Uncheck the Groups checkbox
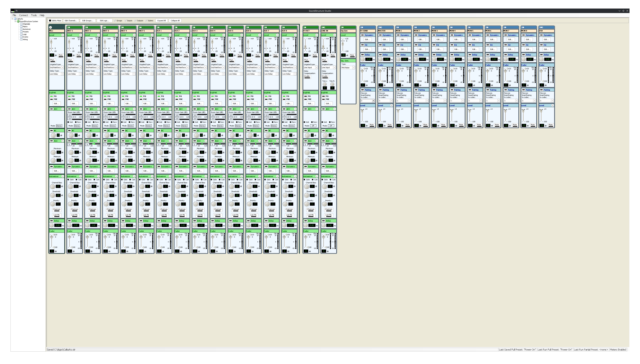The image size is (640, 364). [115, 20]
